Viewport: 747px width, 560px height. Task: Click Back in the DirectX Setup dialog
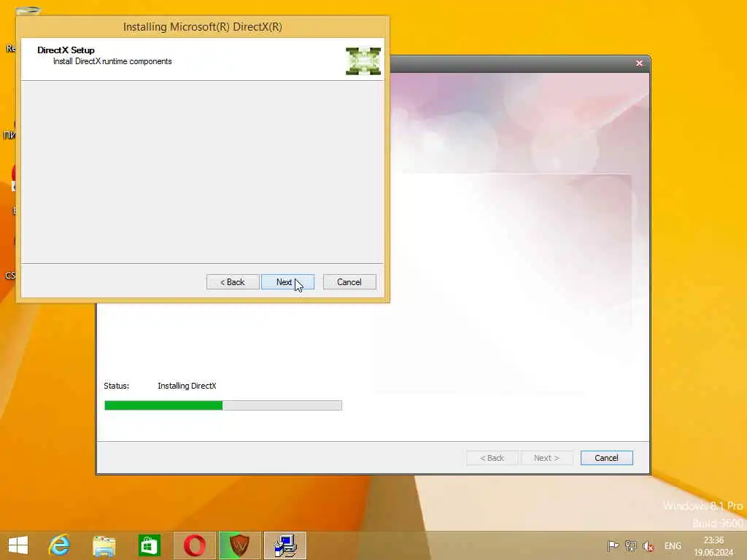[233, 282]
